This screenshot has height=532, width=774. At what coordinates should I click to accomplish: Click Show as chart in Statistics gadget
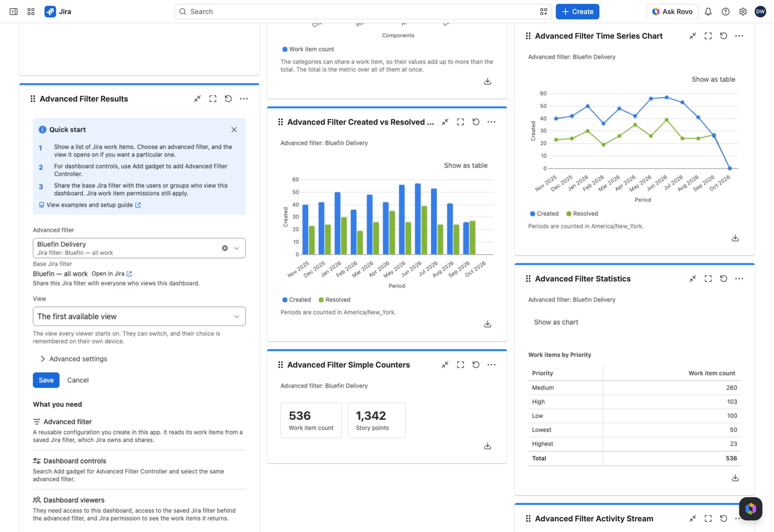tap(556, 322)
